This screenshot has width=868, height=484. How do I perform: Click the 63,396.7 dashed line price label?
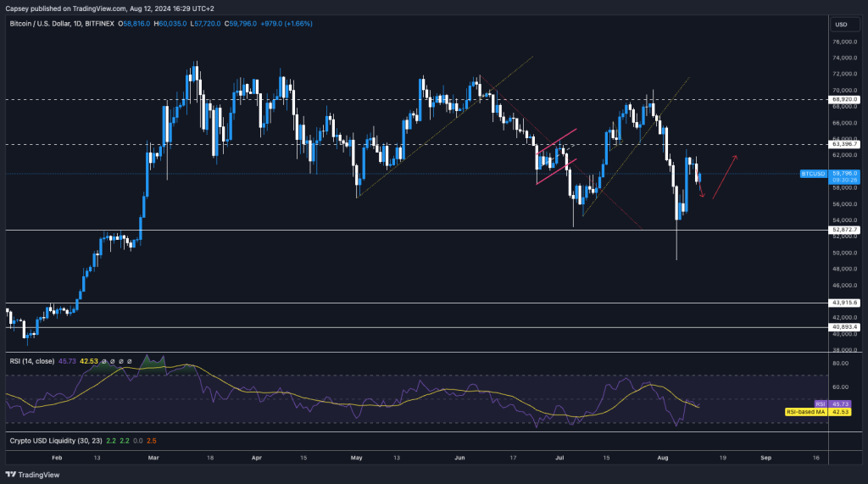click(846, 144)
